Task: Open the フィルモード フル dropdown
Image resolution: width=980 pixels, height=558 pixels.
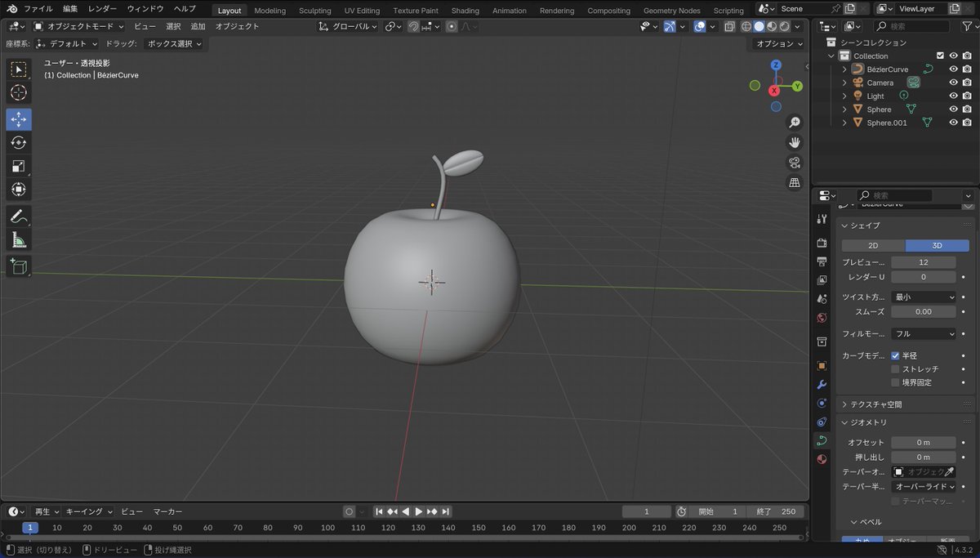Action: pyautogui.click(x=923, y=334)
